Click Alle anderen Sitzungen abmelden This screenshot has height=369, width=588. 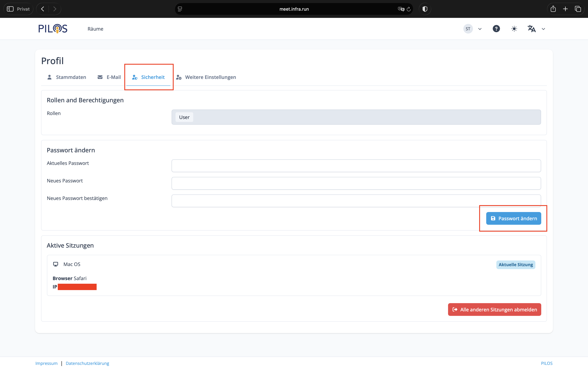494,310
